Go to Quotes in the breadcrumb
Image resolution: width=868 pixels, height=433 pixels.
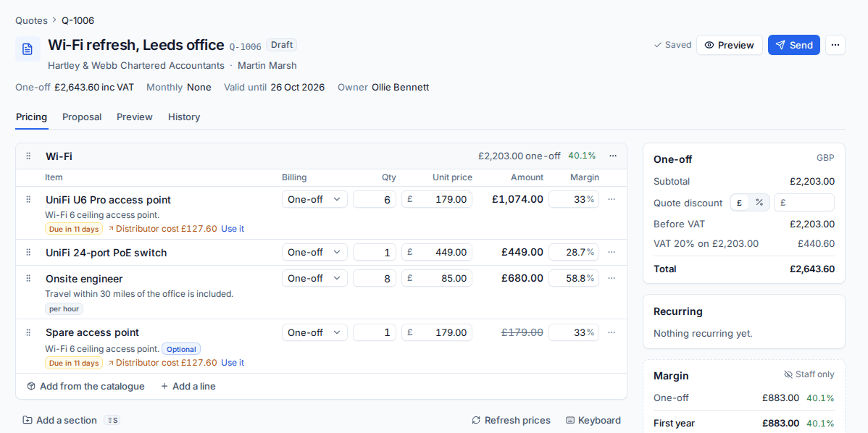(x=32, y=20)
